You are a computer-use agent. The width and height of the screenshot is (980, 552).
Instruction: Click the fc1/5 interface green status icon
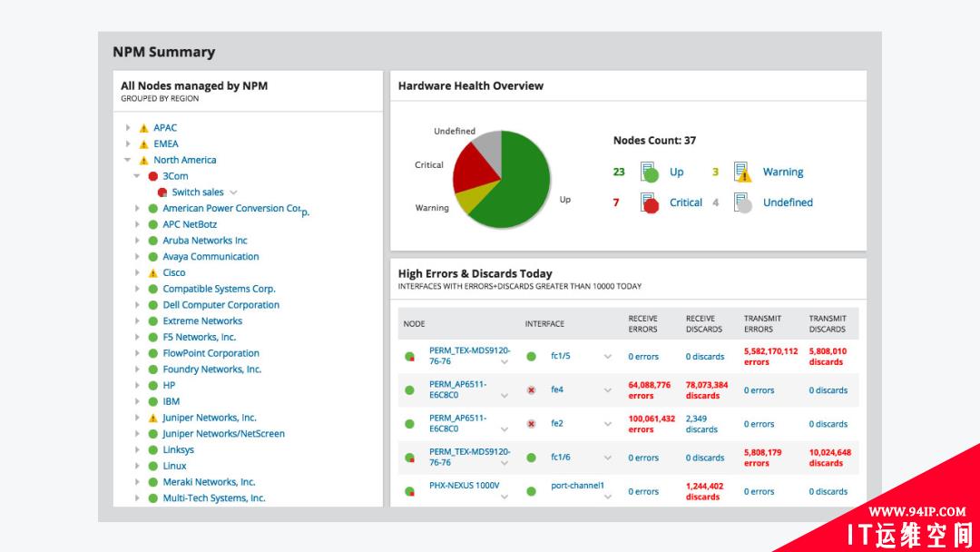531,356
